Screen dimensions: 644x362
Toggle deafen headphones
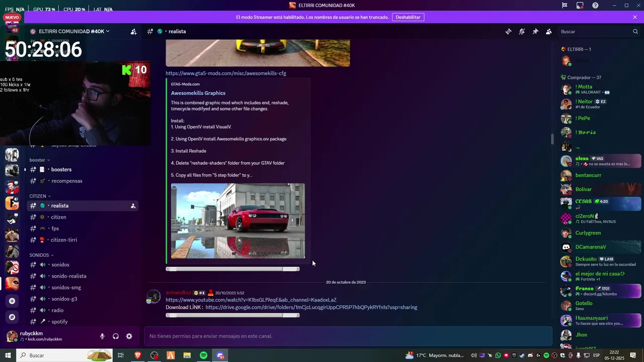pos(116,336)
